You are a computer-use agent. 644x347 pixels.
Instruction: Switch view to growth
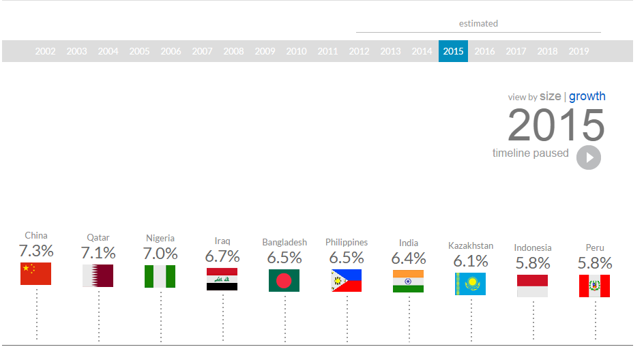click(587, 96)
